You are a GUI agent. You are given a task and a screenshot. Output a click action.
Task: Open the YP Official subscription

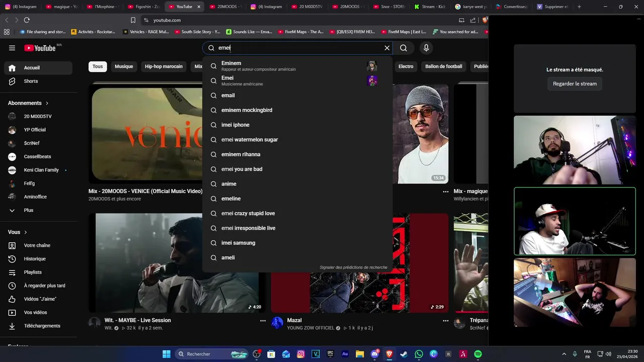tap(38, 130)
